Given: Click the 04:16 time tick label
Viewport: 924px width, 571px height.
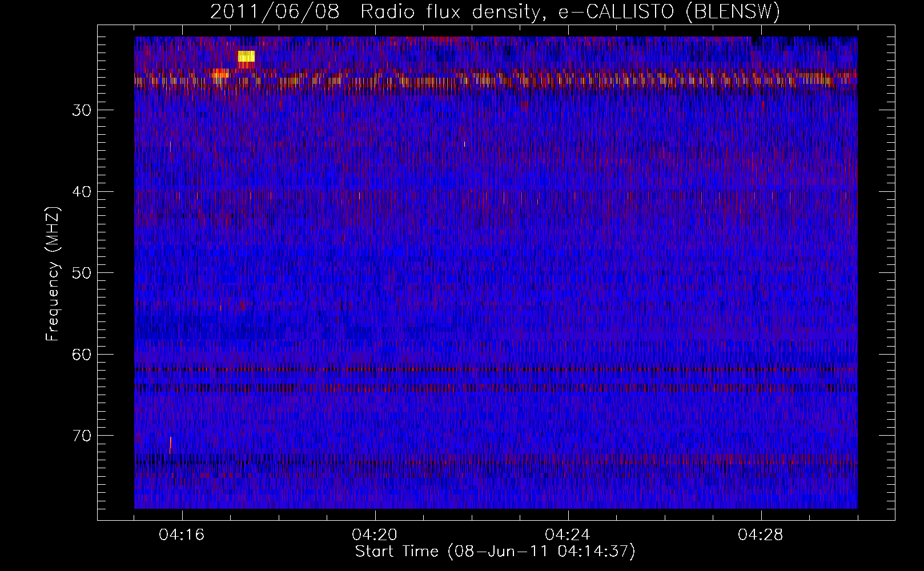Looking at the screenshot, I should click(182, 535).
